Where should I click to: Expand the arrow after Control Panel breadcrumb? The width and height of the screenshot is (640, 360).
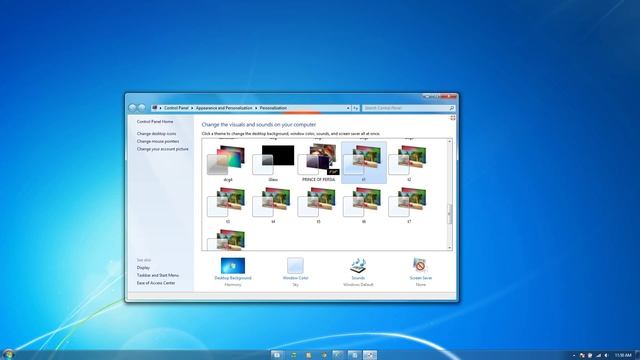192,108
